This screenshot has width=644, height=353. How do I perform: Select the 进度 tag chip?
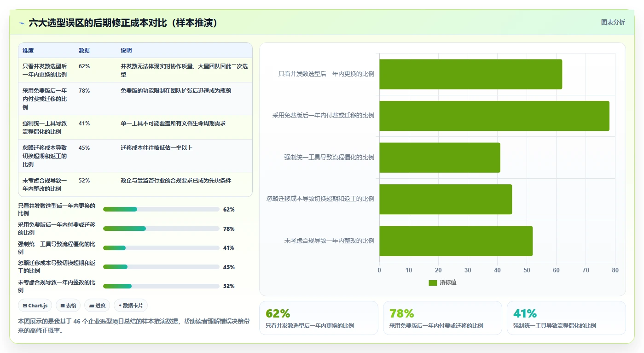[97, 306]
